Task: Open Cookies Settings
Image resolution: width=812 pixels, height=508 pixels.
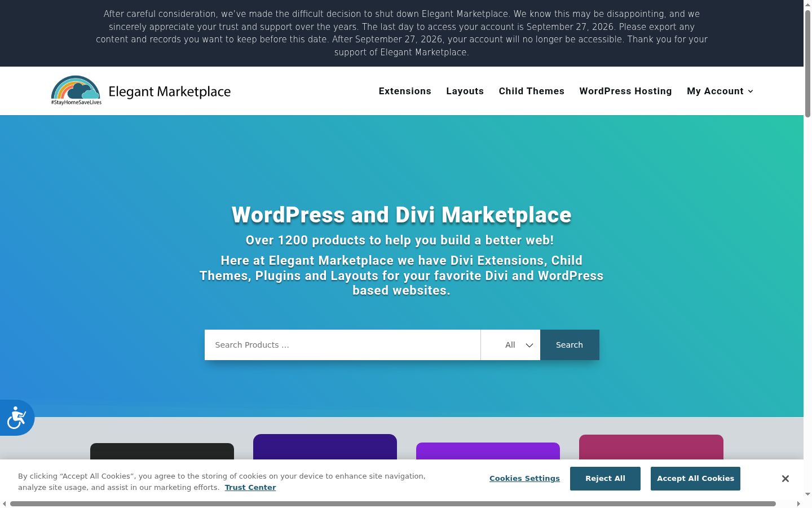Action: (x=524, y=479)
